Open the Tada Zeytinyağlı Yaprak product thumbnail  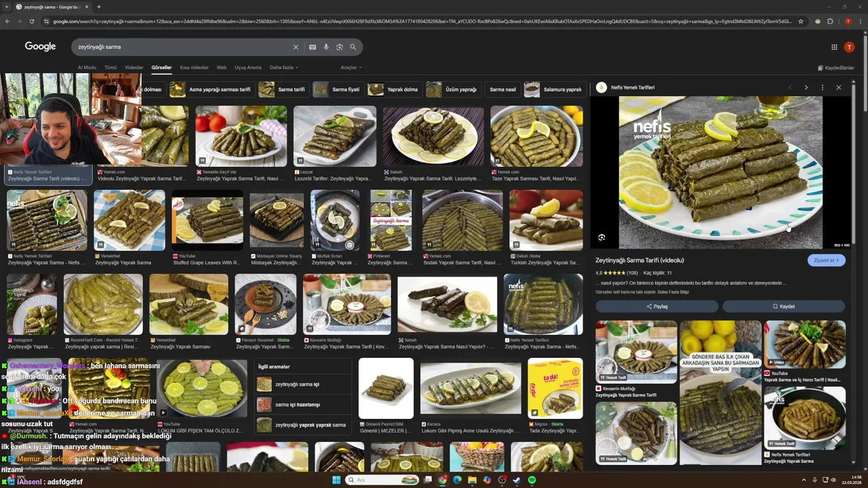[555, 388]
